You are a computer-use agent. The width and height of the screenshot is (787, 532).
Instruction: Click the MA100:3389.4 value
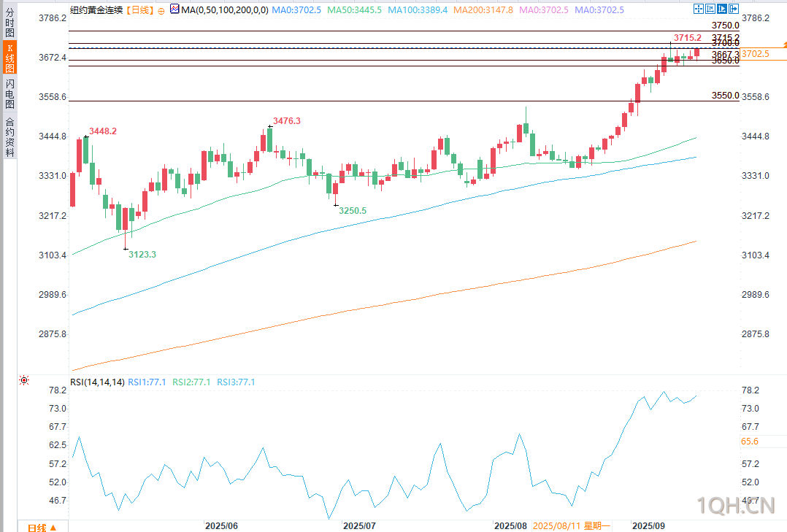pyautogui.click(x=418, y=10)
